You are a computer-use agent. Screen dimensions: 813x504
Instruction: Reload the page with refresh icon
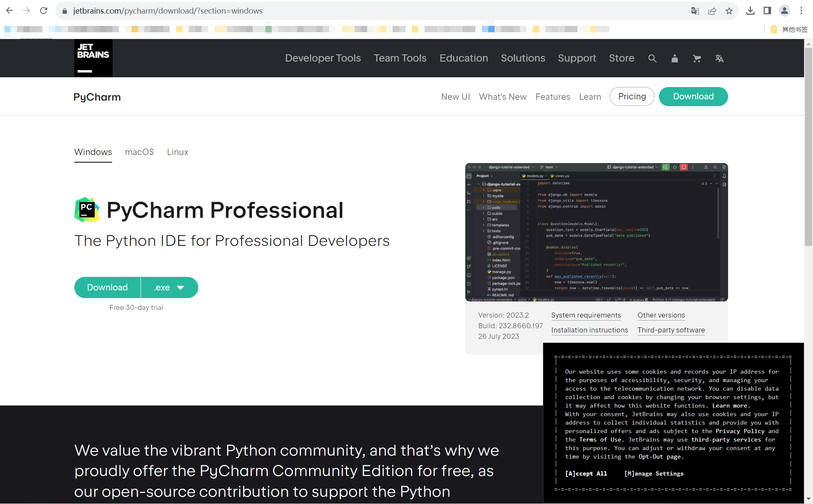(x=43, y=11)
